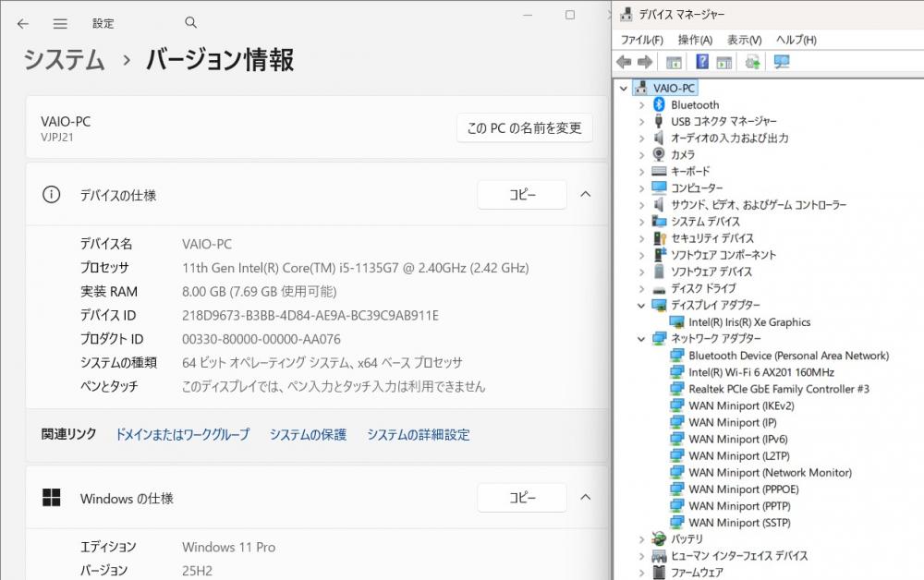Select Intel Wi-Fi 6 AX201 160MHz adapter
This screenshot has width=924, height=580.
click(x=760, y=372)
